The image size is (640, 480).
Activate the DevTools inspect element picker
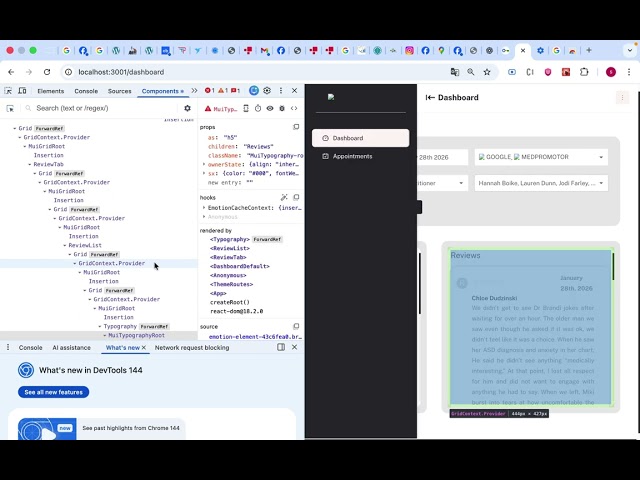click(8, 91)
